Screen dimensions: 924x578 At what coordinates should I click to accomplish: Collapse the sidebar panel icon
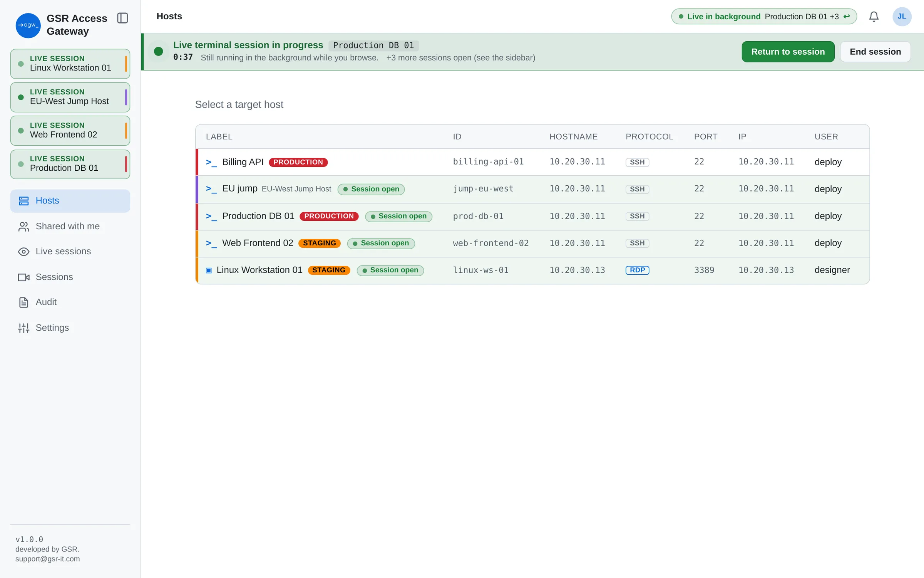click(122, 18)
